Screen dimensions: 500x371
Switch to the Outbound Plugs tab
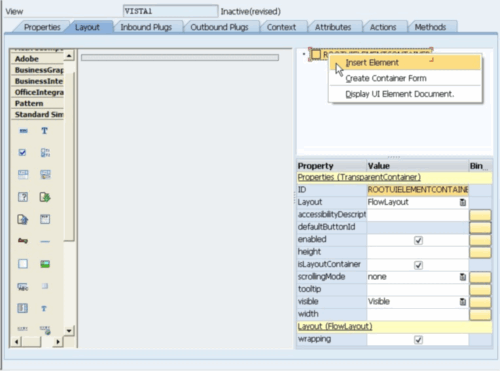pyautogui.click(x=219, y=27)
